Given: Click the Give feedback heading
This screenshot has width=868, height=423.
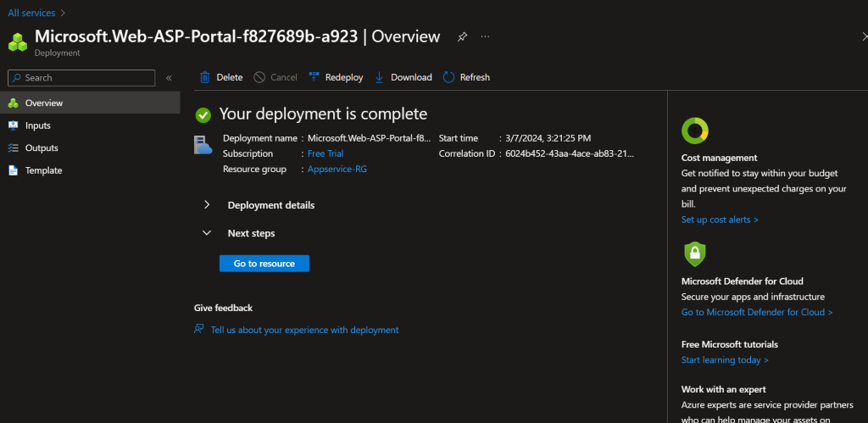Looking at the screenshot, I should [223, 308].
